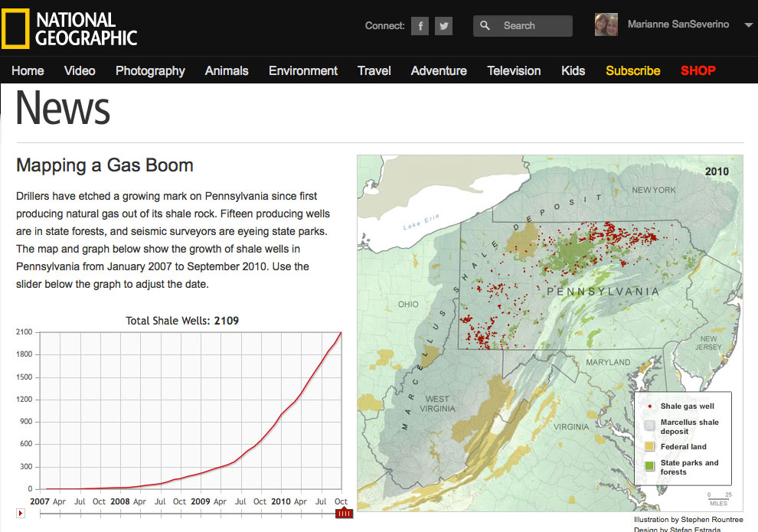Click Marianne SanSeverino's profile picture

click(606, 24)
